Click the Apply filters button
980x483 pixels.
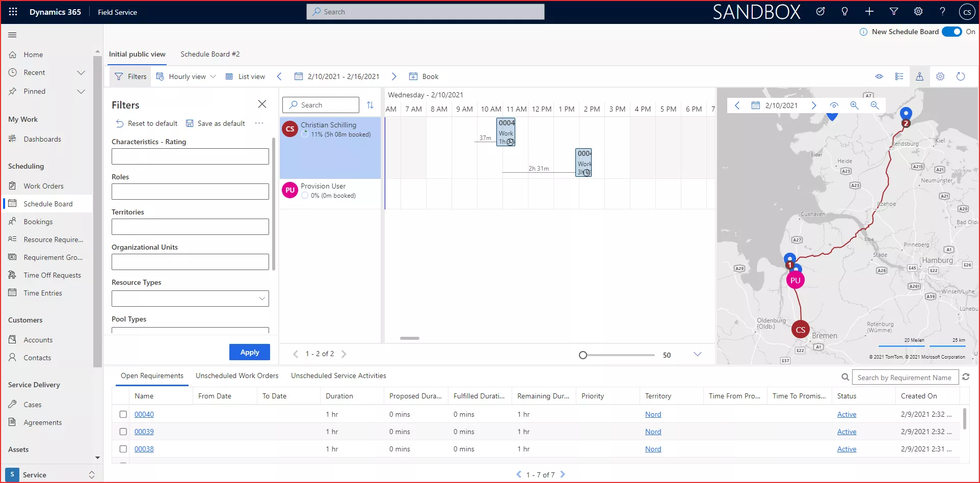pos(249,352)
